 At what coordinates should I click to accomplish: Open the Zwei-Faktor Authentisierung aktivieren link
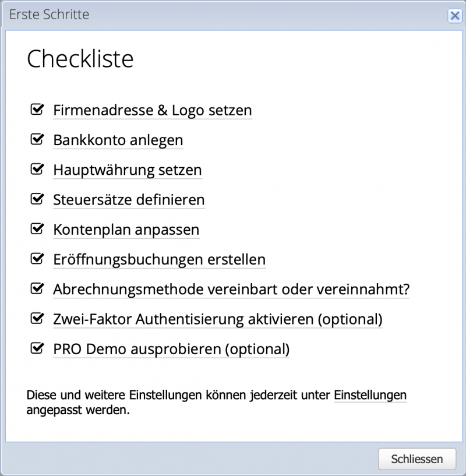217,319
